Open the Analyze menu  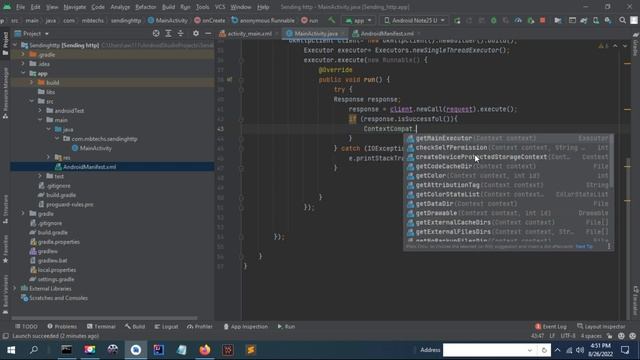120,7
